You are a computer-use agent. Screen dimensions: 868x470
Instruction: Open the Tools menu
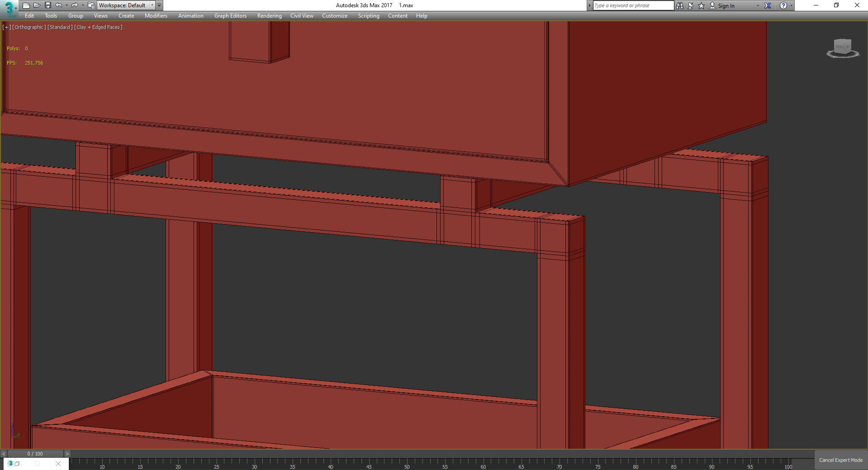pyautogui.click(x=51, y=16)
